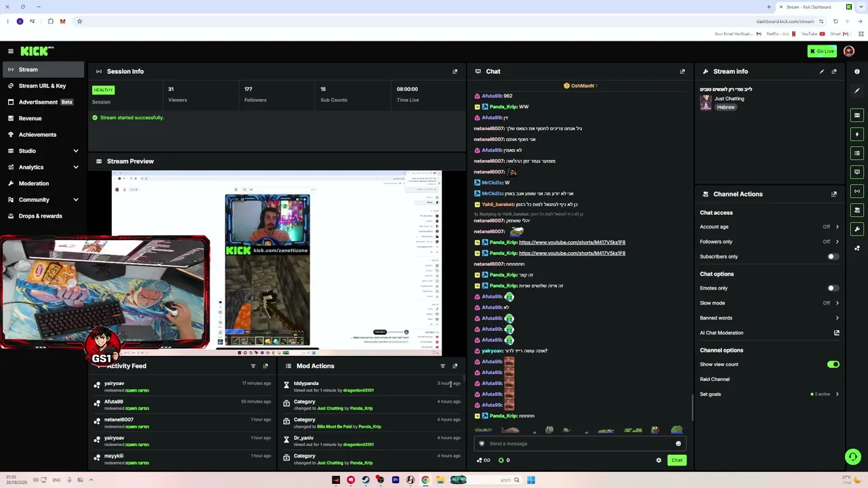Pop out the Chat panel
The width and height of the screenshot is (868, 488).
[x=682, y=71]
